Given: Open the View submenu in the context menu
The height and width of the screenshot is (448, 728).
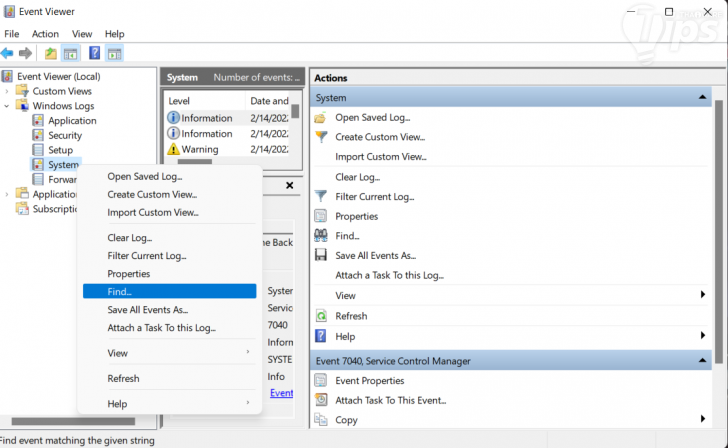Looking at the screenshot, I should pos(169,353).
